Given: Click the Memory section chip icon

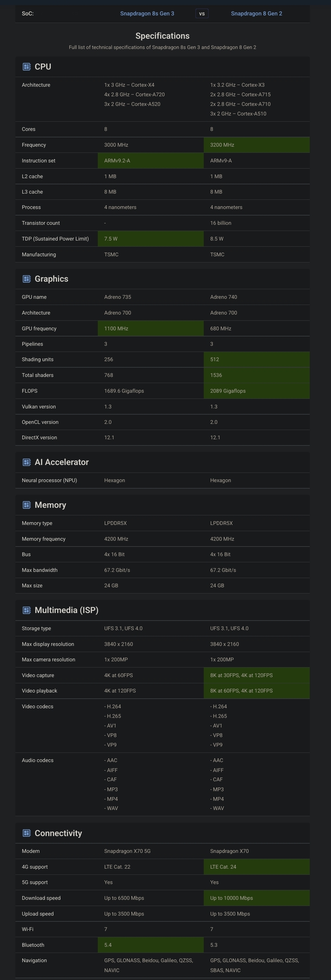Looking at the screenshot, I should pyautogui.click(x=27, y=505).
